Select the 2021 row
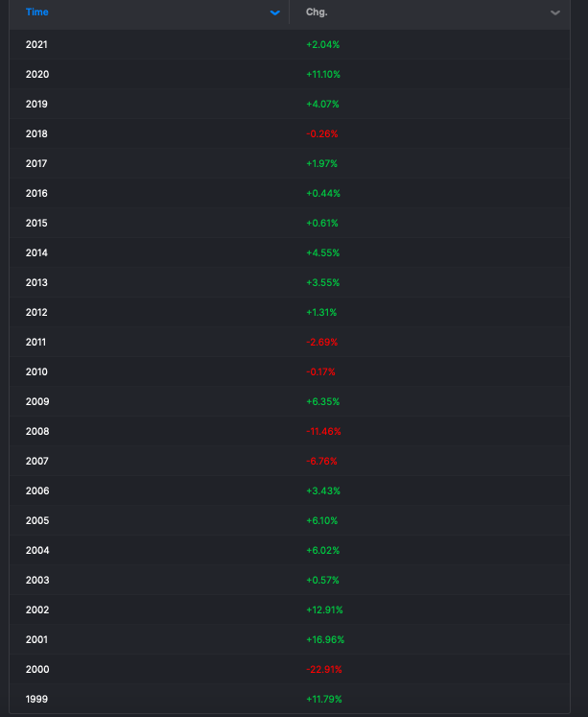 click(290, 45)
